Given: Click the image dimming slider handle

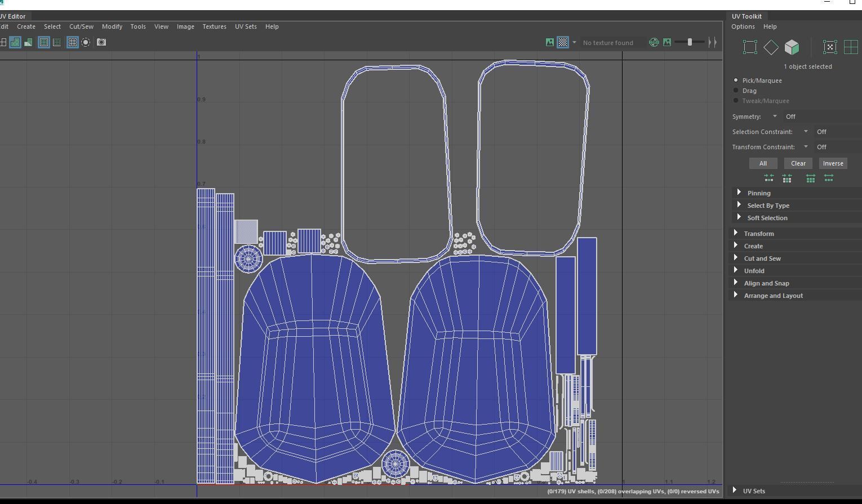Looking at the screenshot, I should click(690, 42).
